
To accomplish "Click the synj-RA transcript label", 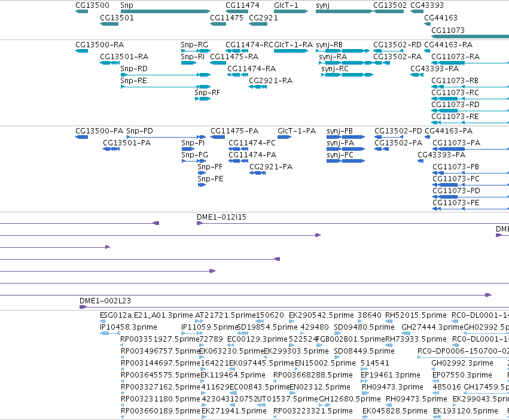I will [x=333, y=57].
